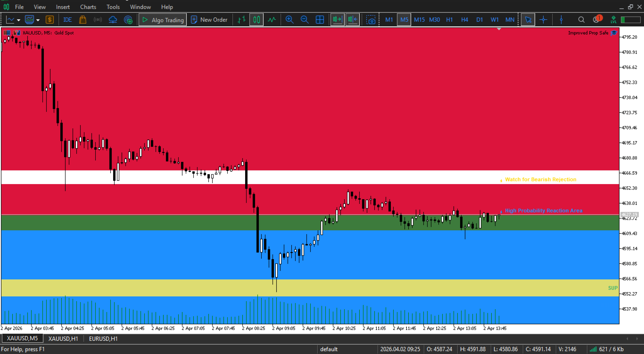The image size is (644, 354).
Task: Select the H4 timeframe button
Action: tap(464, 20)
